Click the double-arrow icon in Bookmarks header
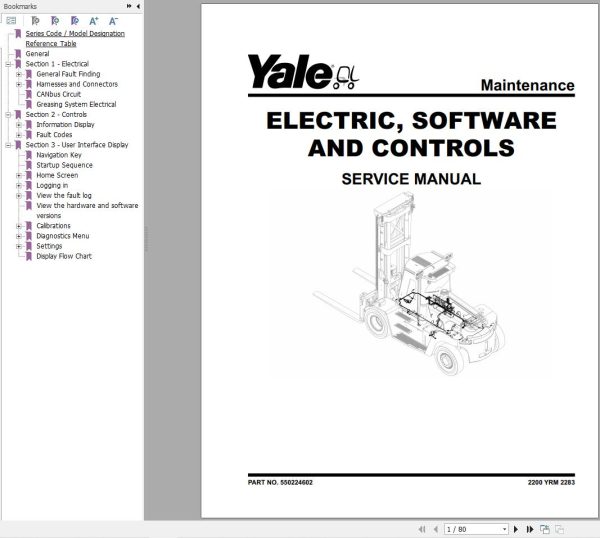The image size is (600, 538). tap(129, 6)
